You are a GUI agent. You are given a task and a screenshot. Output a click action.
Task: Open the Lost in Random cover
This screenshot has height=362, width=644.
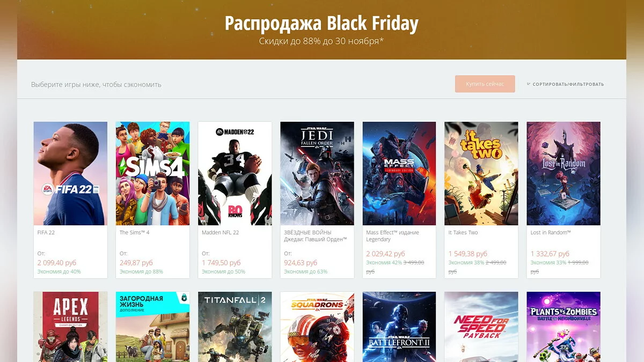pos(563,173)
